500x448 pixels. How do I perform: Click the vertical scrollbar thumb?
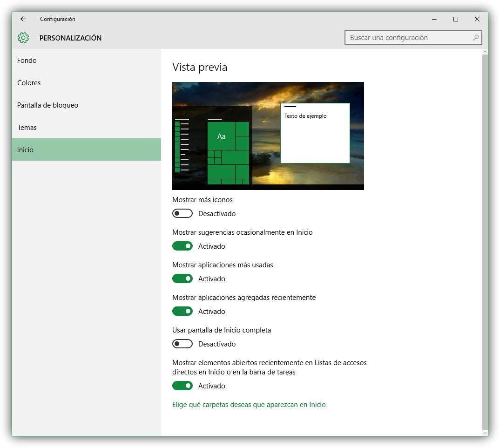(485, 242)
